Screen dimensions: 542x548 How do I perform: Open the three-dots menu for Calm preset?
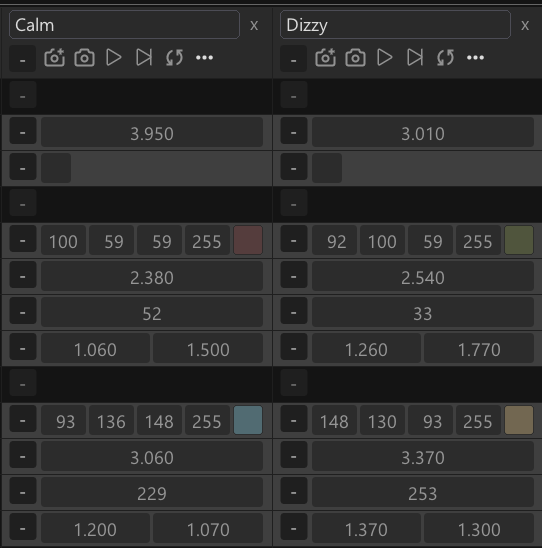pyautogui.click(x=204, y=58)
